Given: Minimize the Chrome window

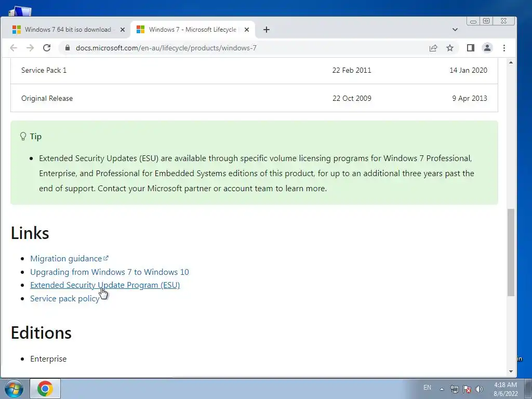Looking at the screenshot, I should tap(473, 21).
